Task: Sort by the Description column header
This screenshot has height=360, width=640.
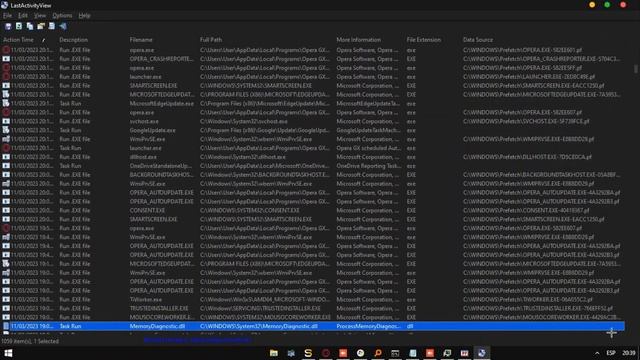Action: coord(73,40)
